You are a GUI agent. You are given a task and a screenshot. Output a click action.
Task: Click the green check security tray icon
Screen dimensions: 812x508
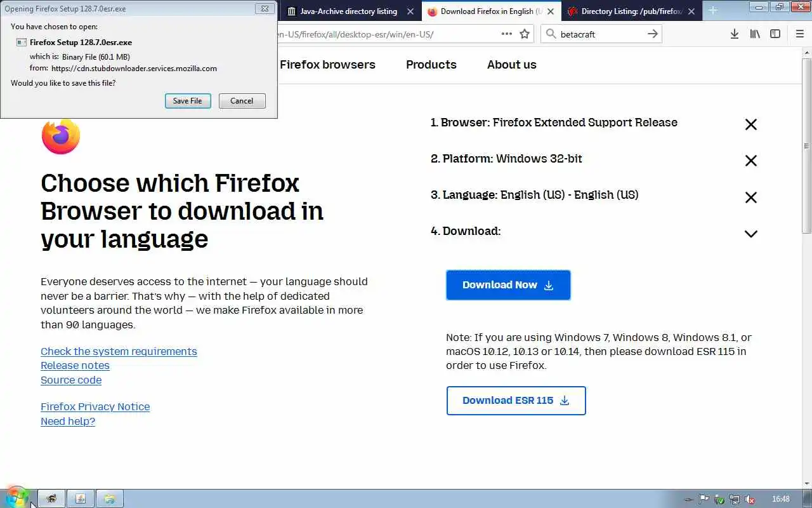tap(719, 499)
